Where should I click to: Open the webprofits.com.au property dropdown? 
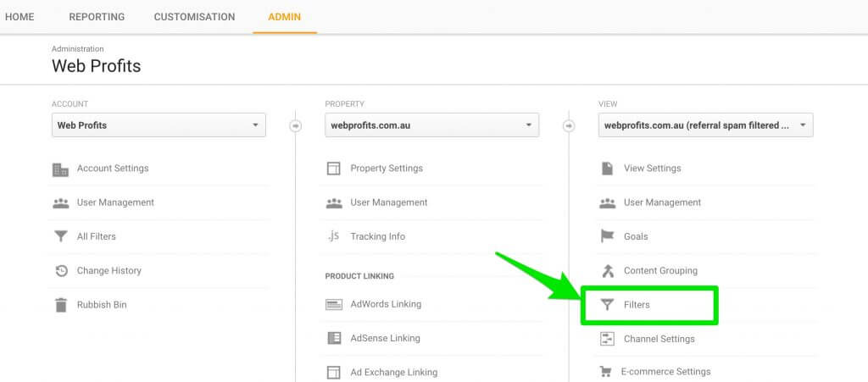431,125
